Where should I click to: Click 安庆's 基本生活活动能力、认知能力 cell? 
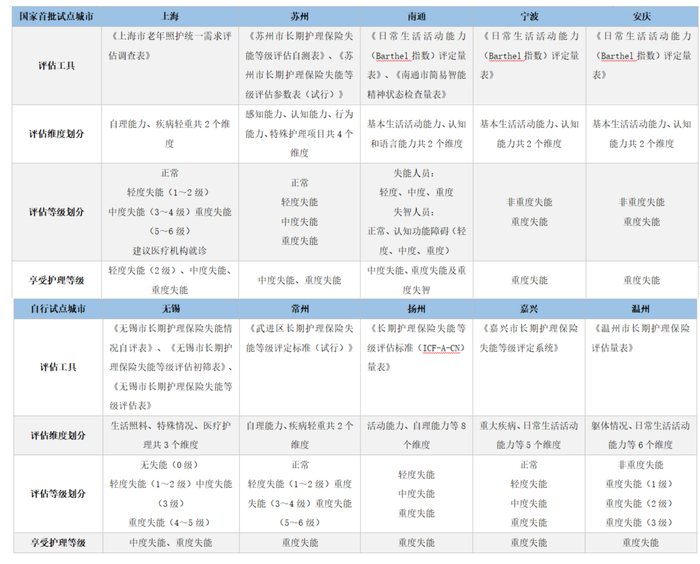(642, 134)
